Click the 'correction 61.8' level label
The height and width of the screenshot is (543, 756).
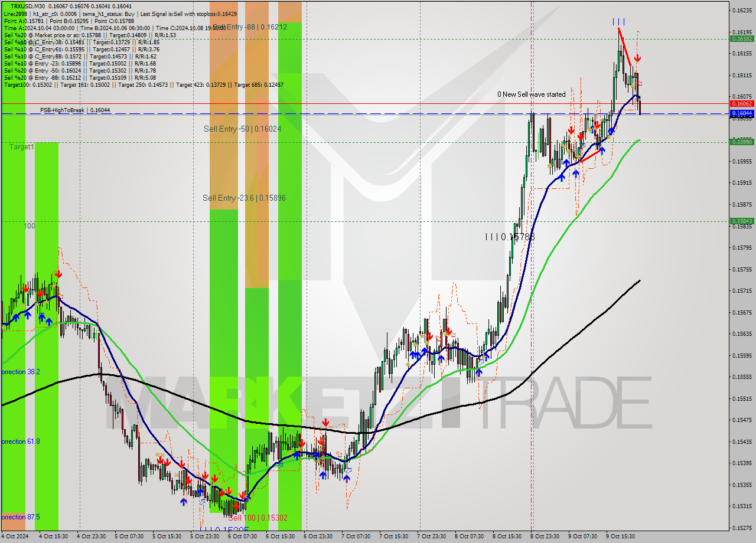(20, 441)
